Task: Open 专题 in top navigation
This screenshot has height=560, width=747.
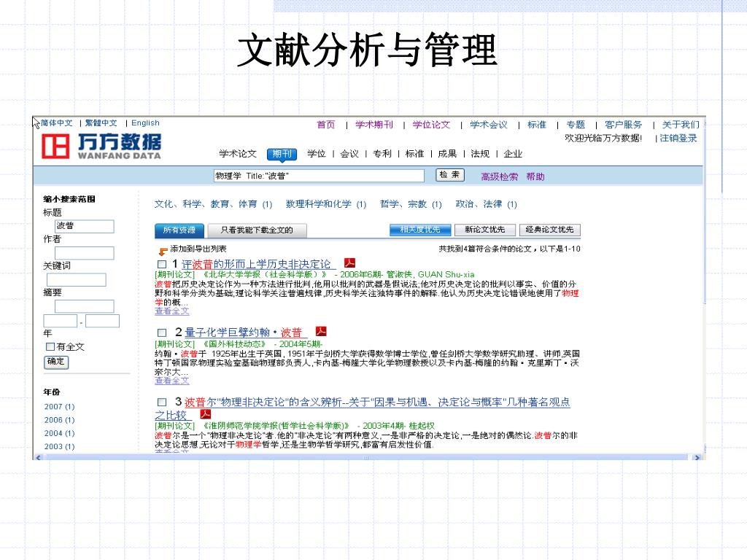Action: click(576, 125)
